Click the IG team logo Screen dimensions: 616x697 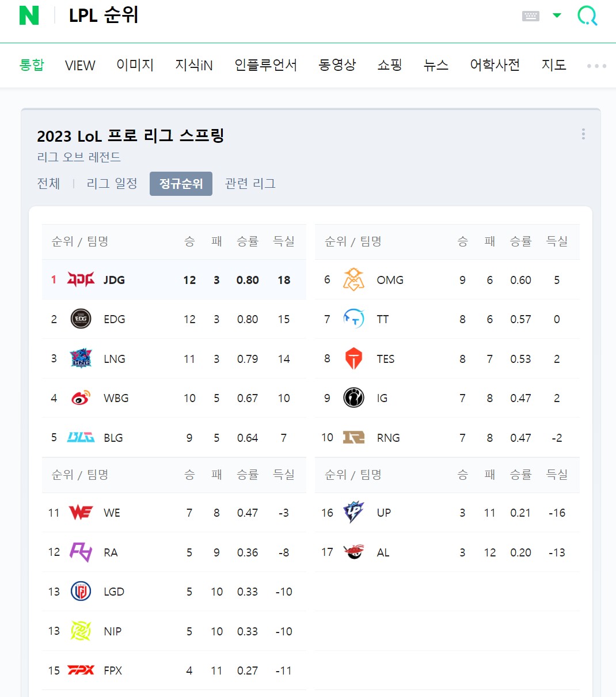[x=353, y=398]
